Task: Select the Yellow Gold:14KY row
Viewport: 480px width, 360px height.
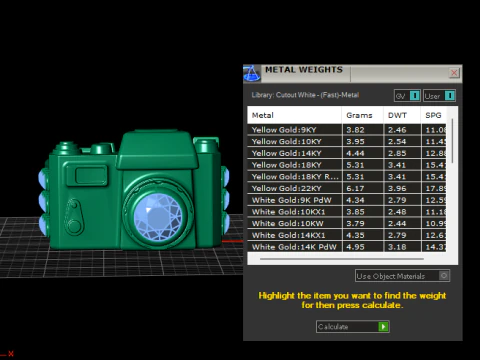Action: point(347,153)
